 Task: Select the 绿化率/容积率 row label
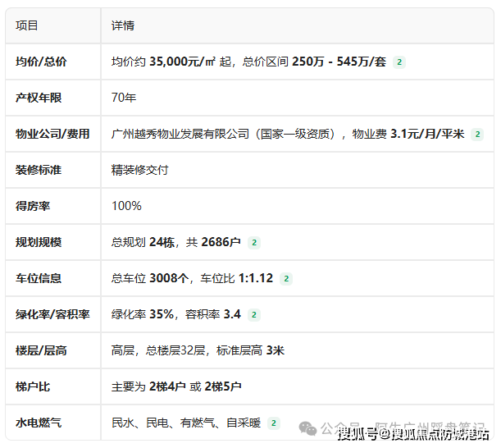[52, 314]
